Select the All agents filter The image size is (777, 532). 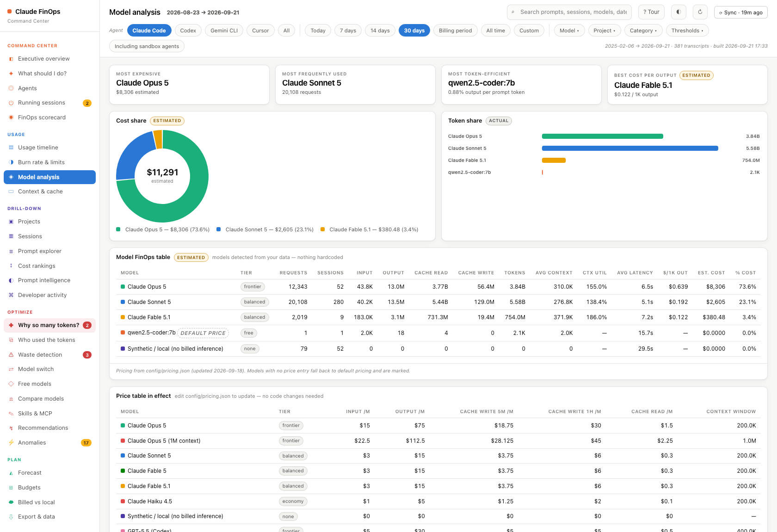point(287,31)
